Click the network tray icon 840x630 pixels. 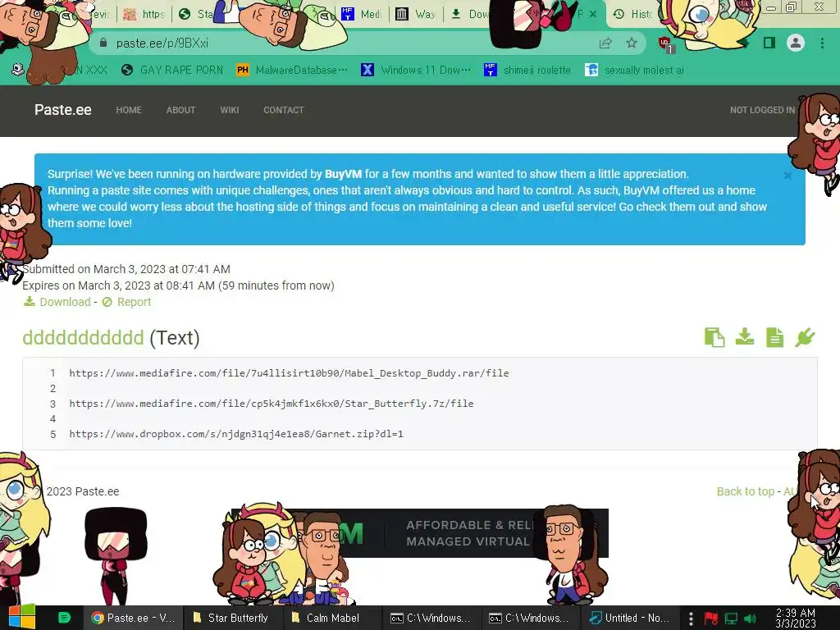point(731,619)
